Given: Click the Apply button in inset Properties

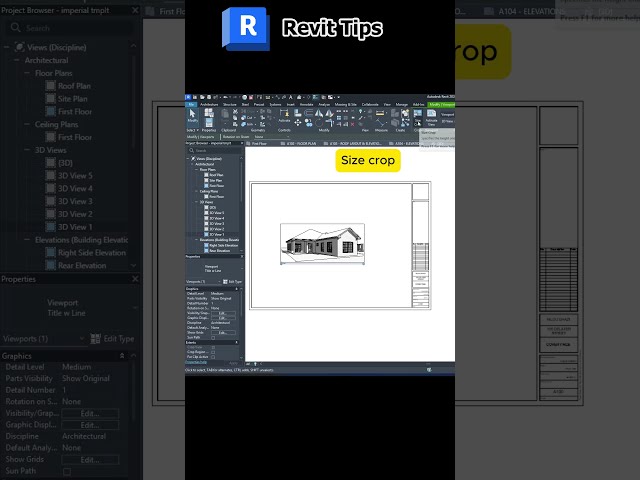Looking at the screenshot, I should pos(233,363).
